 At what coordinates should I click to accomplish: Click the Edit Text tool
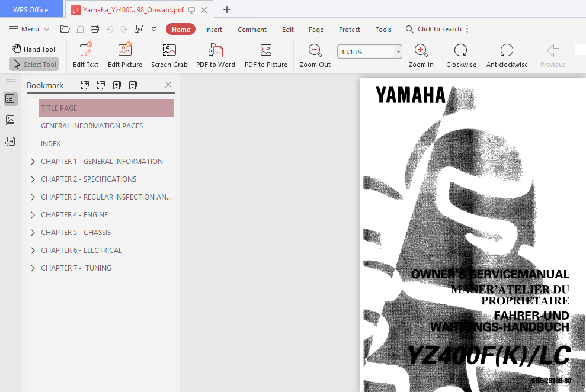coord(85,55)
